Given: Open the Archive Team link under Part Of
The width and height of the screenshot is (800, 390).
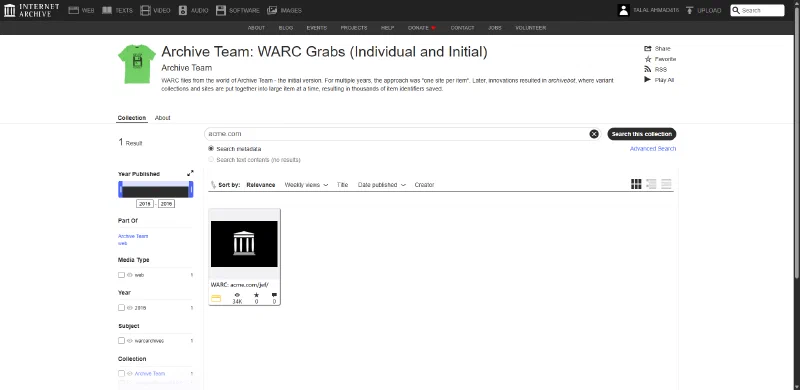Looking at the screenshot, I should (x=133, y=236).
